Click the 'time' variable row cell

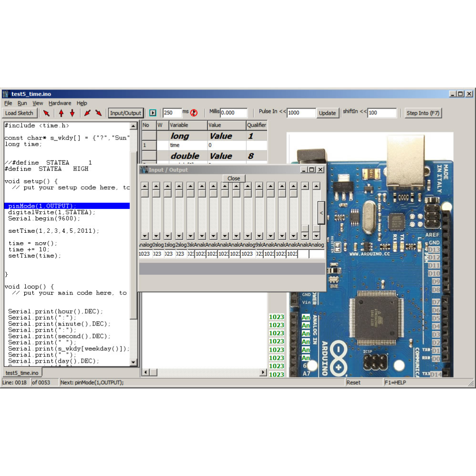(x=188, y=145)
